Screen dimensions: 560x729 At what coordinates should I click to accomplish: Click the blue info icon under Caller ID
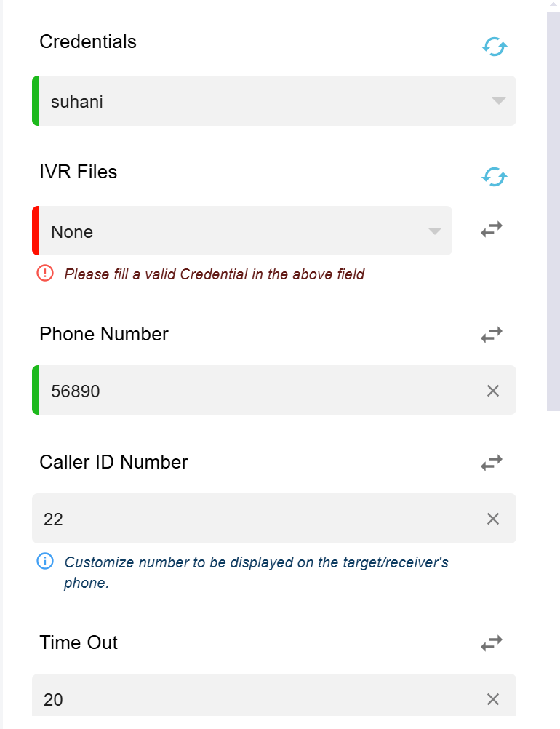(x=45, y=561)
